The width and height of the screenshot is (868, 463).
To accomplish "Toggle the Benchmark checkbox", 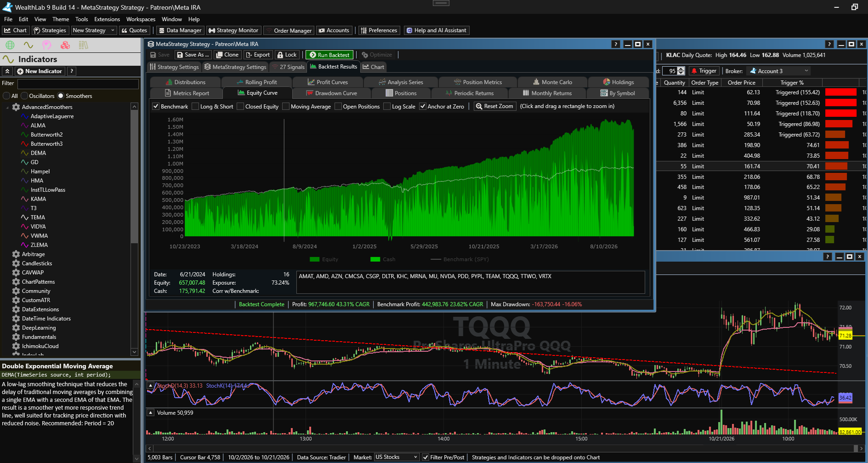I will (x=156, y=106).
